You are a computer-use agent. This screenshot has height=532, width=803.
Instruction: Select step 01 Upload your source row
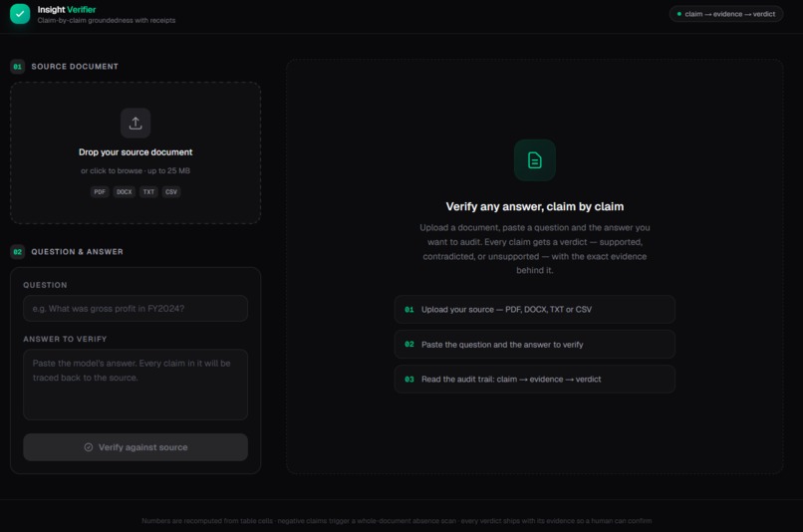(x=535, y=309)
